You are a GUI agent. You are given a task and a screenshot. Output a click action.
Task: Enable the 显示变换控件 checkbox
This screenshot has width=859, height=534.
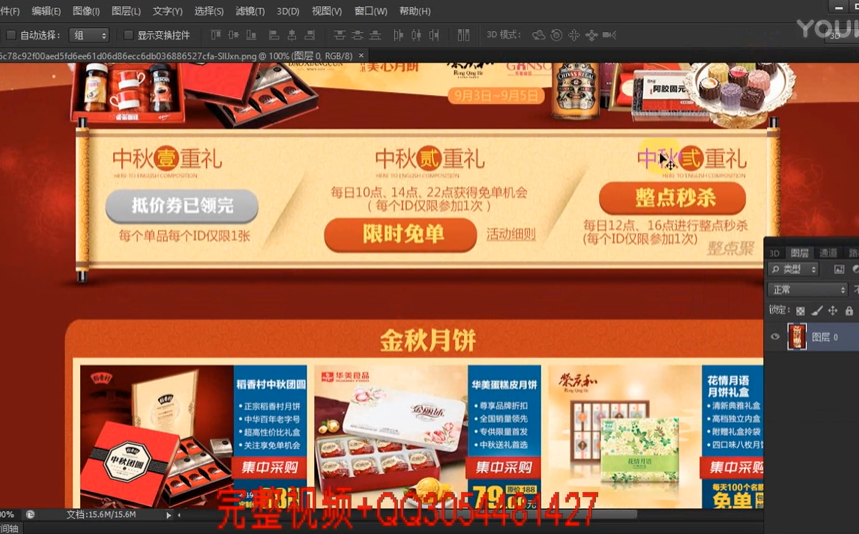tap(128, 35)
